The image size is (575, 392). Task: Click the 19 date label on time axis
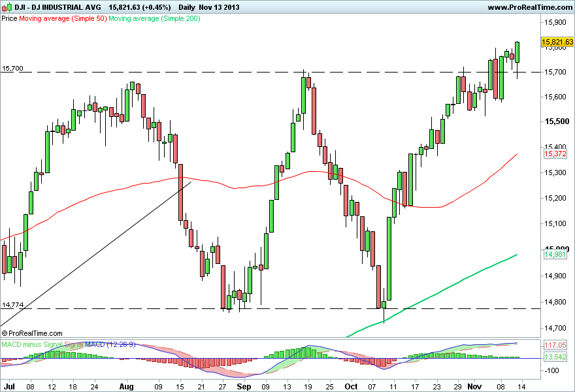point(308,387)
